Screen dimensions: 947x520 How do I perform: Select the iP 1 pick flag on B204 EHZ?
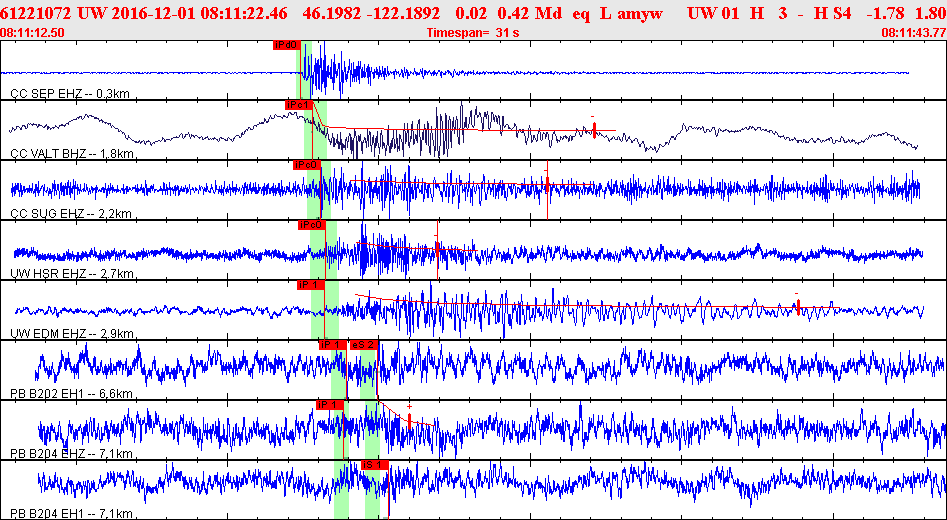coord(329,405)
